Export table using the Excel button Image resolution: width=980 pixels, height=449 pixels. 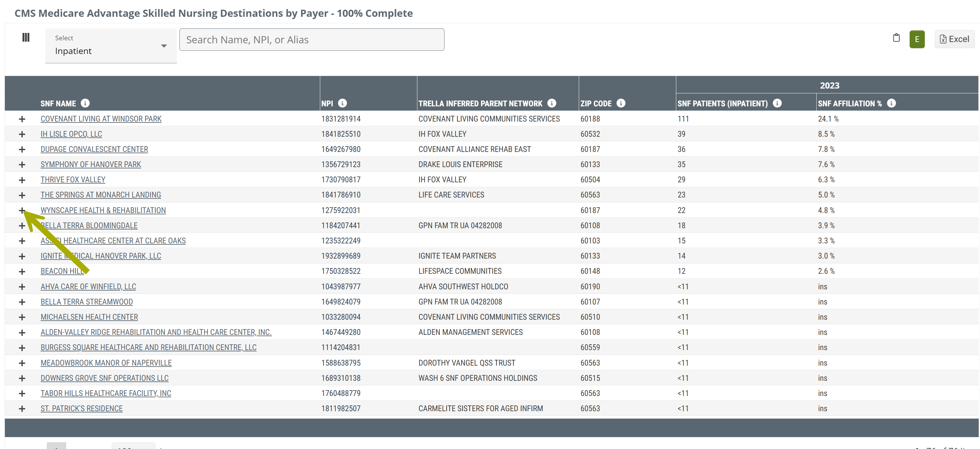point(954,39)
